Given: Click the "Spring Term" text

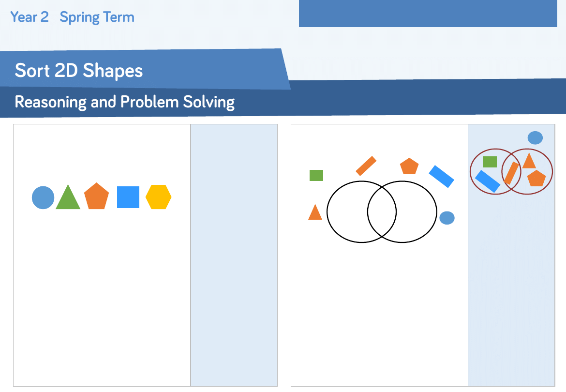Looking at the screenshot, I should click(97, 17).
